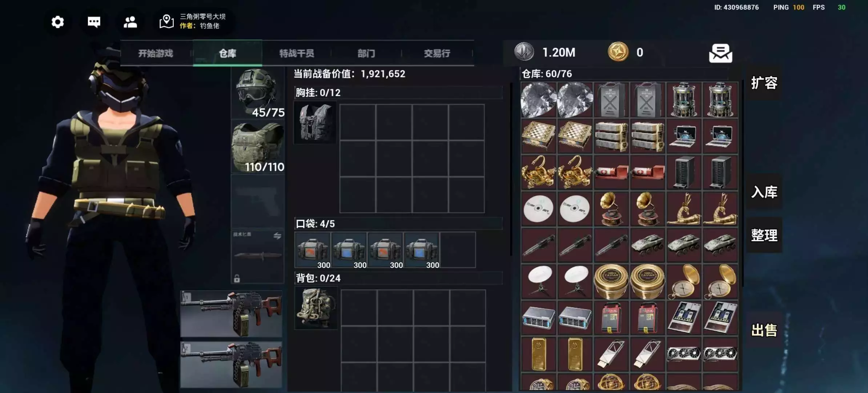
Task: Click the lock icon under knife slot
Action: point(237,279)
